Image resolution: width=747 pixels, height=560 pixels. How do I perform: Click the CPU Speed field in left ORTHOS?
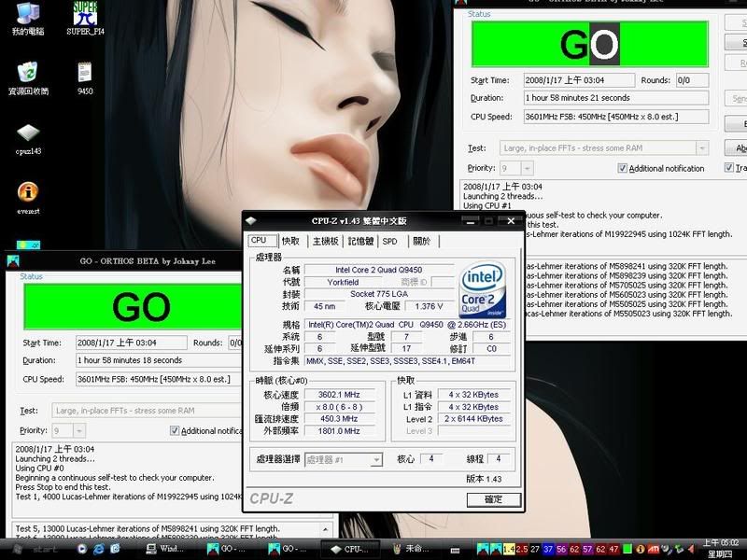pyautogui.click(x=159, y=380)
